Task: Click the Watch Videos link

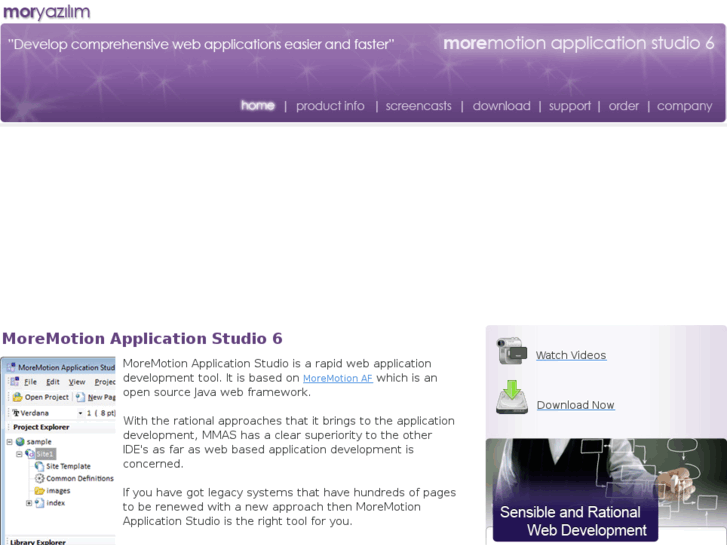Action: click(x=571, y=355)
